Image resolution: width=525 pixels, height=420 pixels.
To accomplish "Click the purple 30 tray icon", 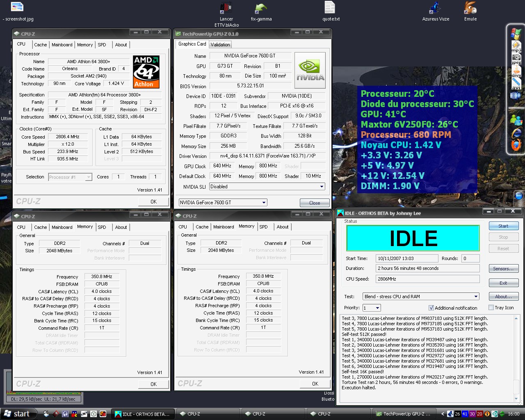I will pos(472,414).
